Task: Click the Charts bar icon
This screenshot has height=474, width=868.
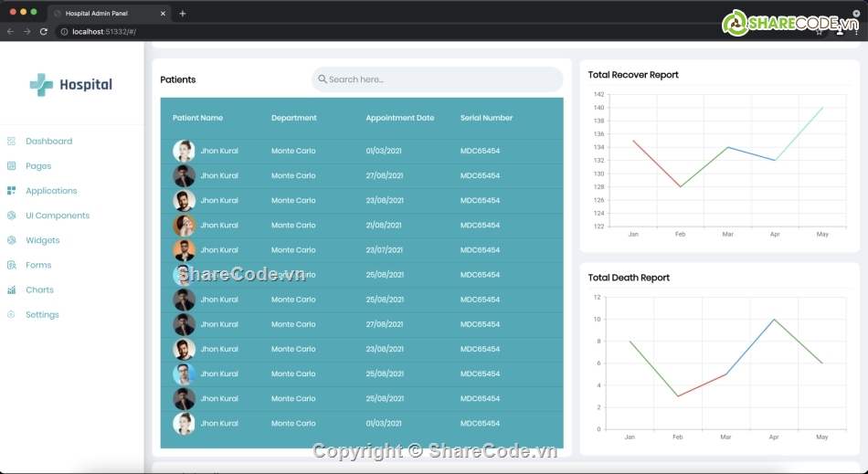Action: [11, 290]
